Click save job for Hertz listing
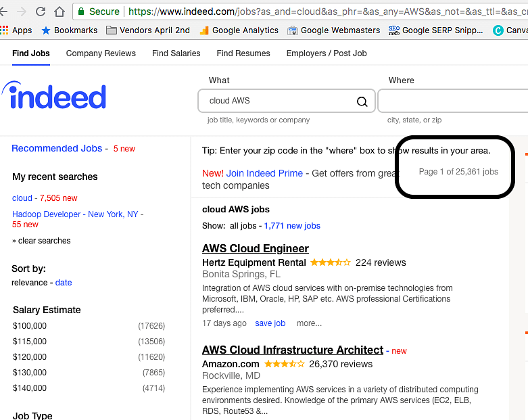 tap(270, 323)
